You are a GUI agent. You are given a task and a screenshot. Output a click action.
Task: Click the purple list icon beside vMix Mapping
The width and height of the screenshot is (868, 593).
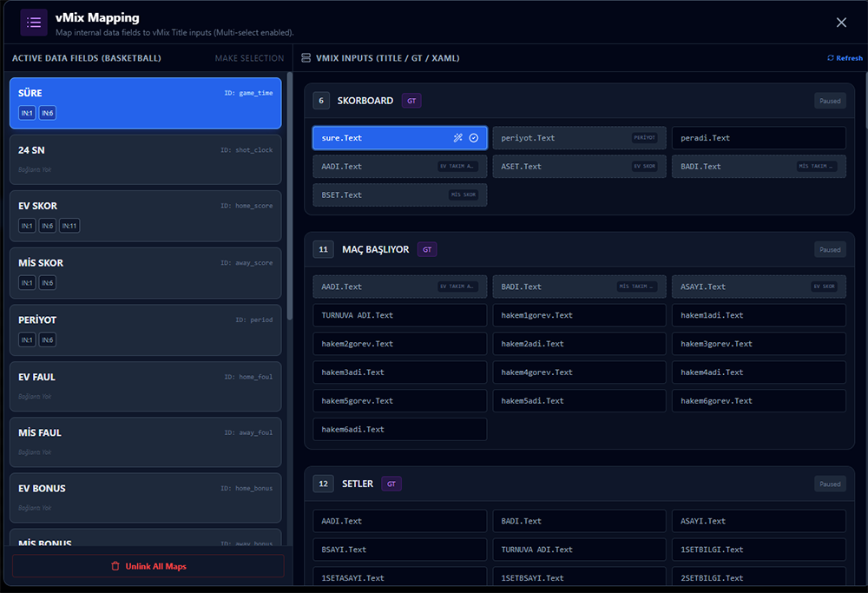pyautogui.click(x=34, y=23)
